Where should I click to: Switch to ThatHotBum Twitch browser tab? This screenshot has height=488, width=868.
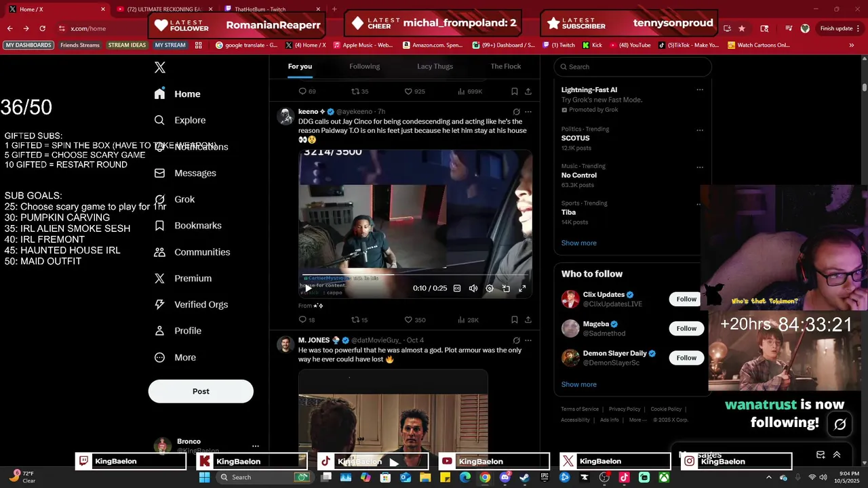click(271, 9)
